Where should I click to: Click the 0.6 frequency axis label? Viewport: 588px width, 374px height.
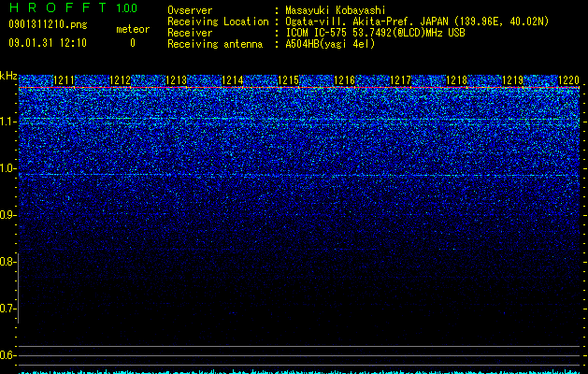tap(8, 355)
